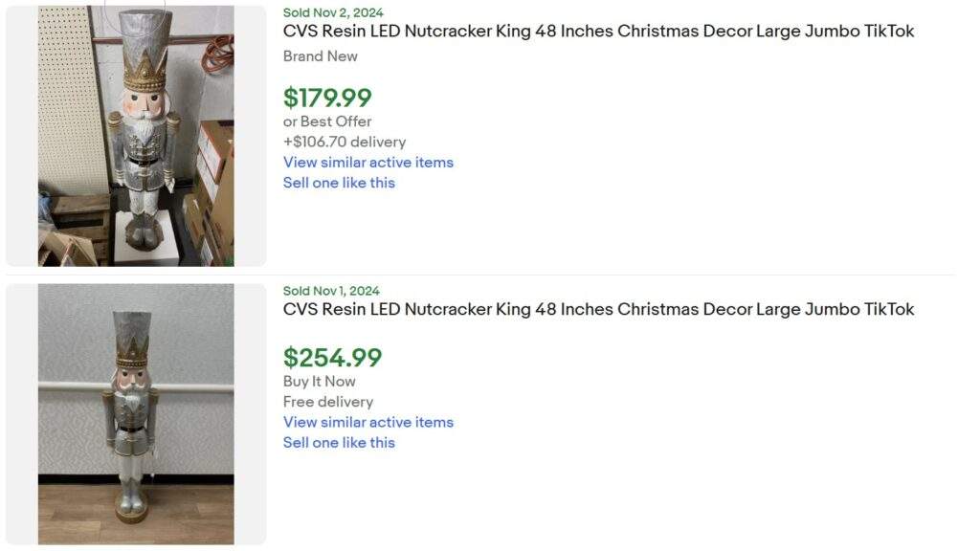Viewport: 980px width, 551px height.
Task: Click the $179.99 sold price
Action: coord(329,97)
